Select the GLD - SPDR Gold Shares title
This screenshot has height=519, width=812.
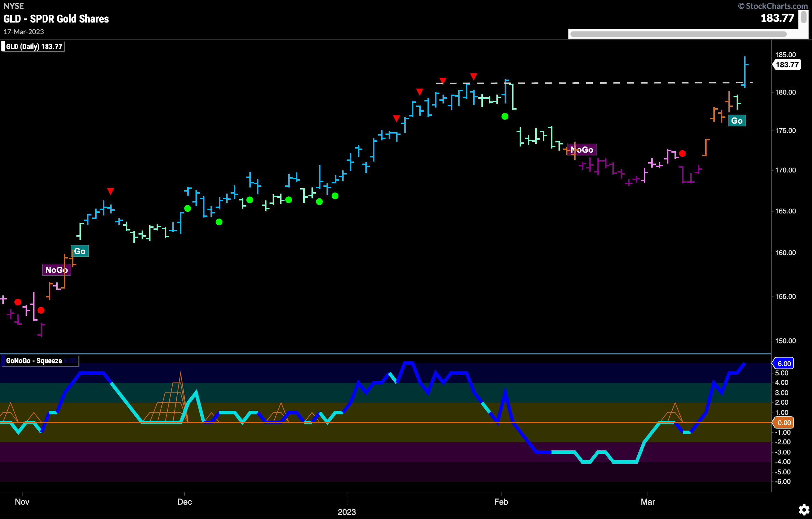point(56,19)
